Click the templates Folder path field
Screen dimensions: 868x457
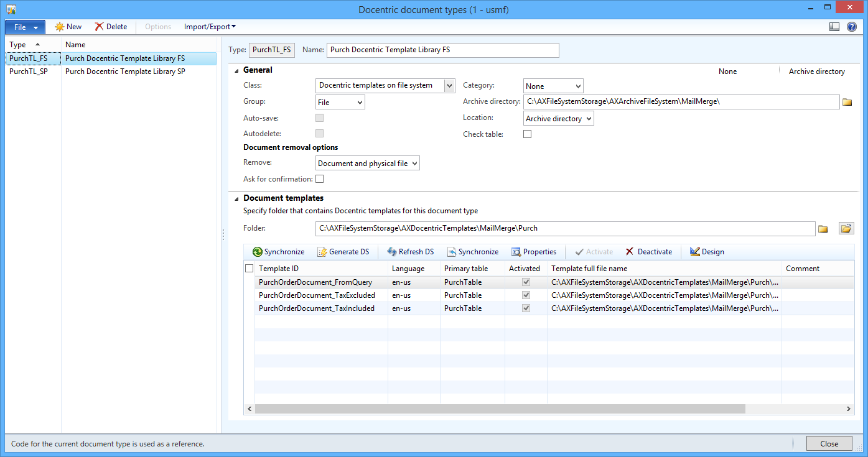point(565,228)
